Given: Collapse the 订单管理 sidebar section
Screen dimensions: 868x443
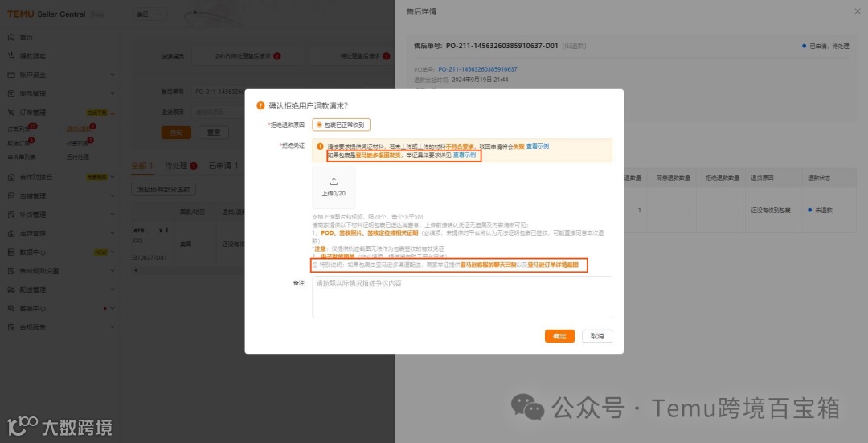Looking at the screenshot, I should pos(113,113).
